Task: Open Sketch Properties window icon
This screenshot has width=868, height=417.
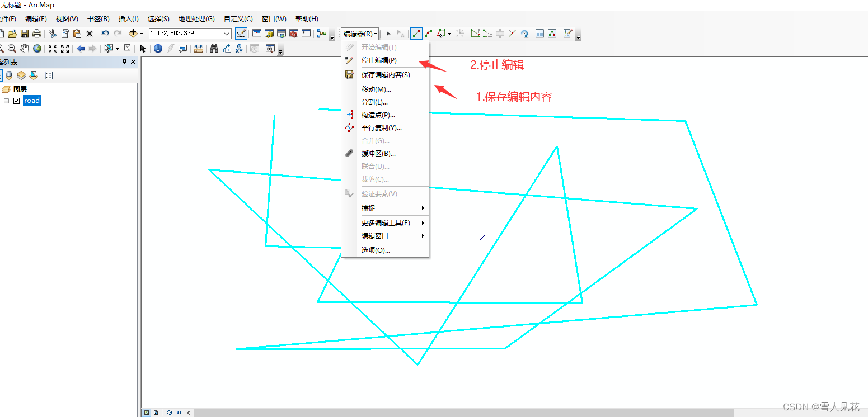Action: (x=552, y=34)
